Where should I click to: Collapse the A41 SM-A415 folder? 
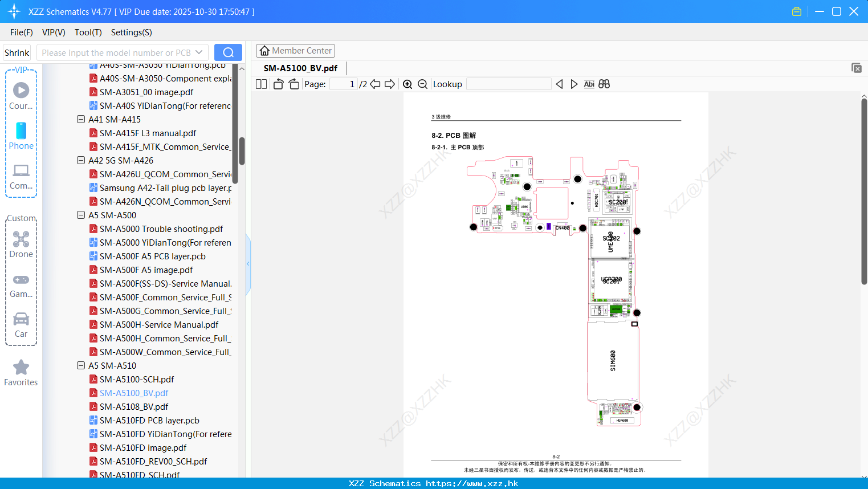(x=81, y=120)
